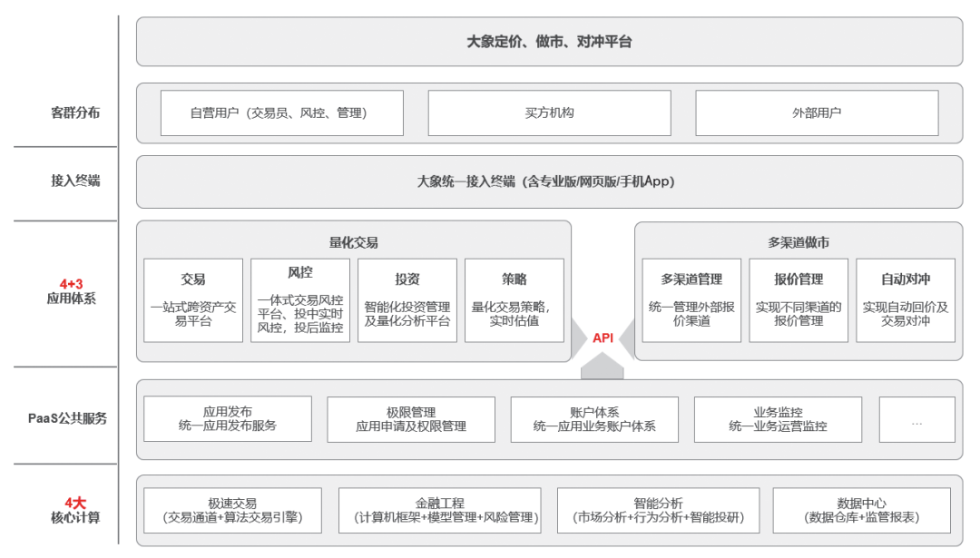This screenshot has height=558, width=980.
Task: Click the 自动对冲 card
Action: coord(905,300)
